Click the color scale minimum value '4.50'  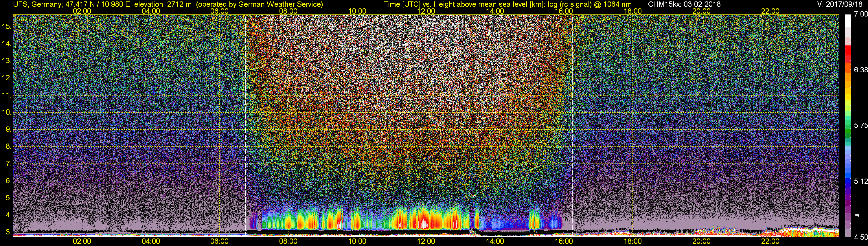pos(861,237)
